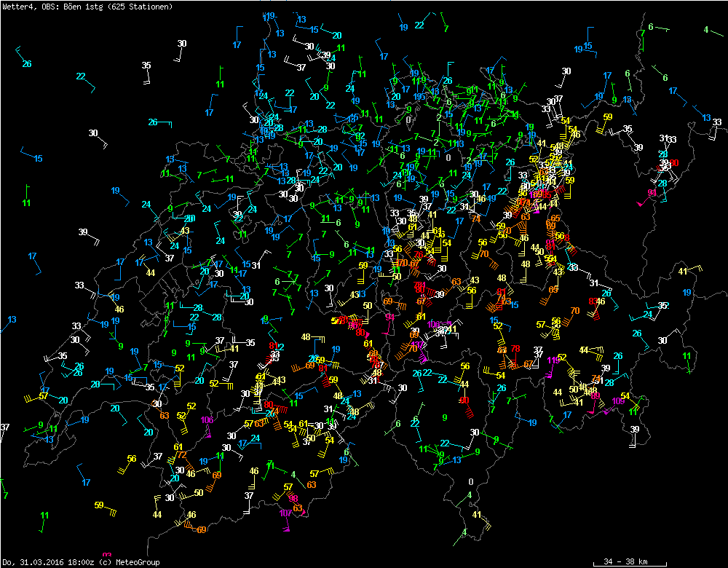Click the wind barb attached to red 78

(517, 363)
